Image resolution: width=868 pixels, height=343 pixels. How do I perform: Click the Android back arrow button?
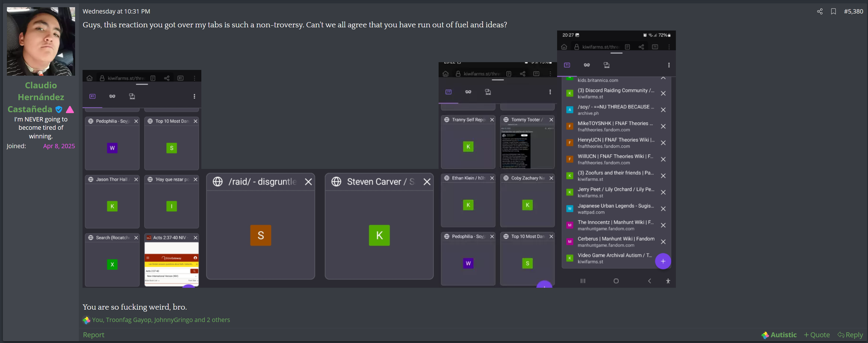649,281
